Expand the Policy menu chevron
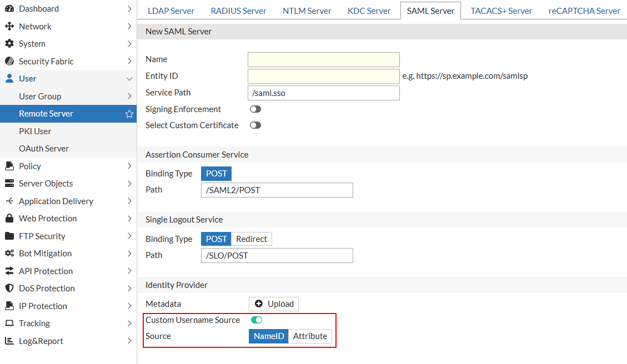Image resolution: width=627 pixels, height=364 pixels. pos(129,166)
